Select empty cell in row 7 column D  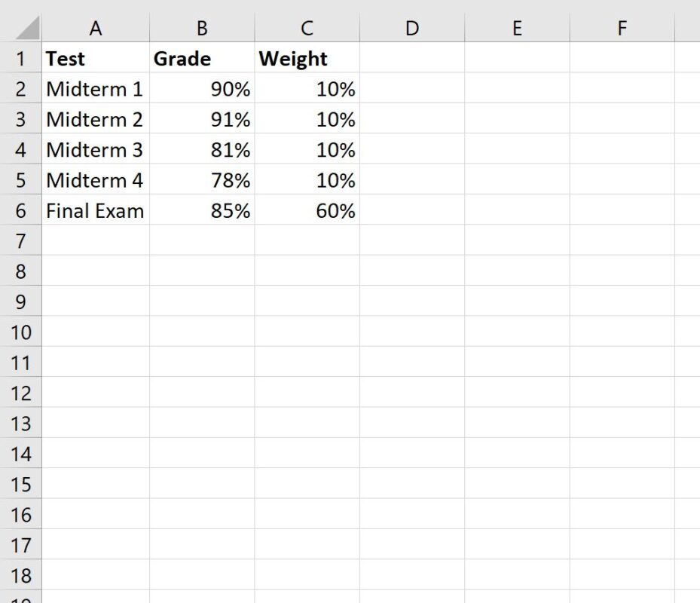[x=411, y=240]
